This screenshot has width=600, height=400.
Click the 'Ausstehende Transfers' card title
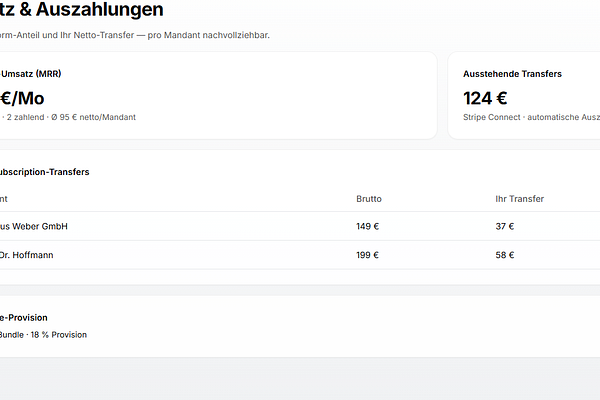(512, 74)
